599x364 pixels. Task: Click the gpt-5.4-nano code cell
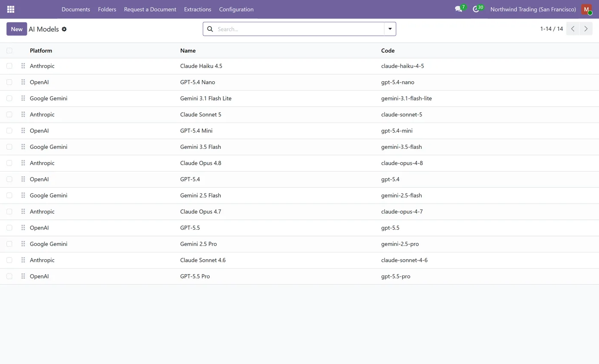pyautogui.click(x=398, y=82)
